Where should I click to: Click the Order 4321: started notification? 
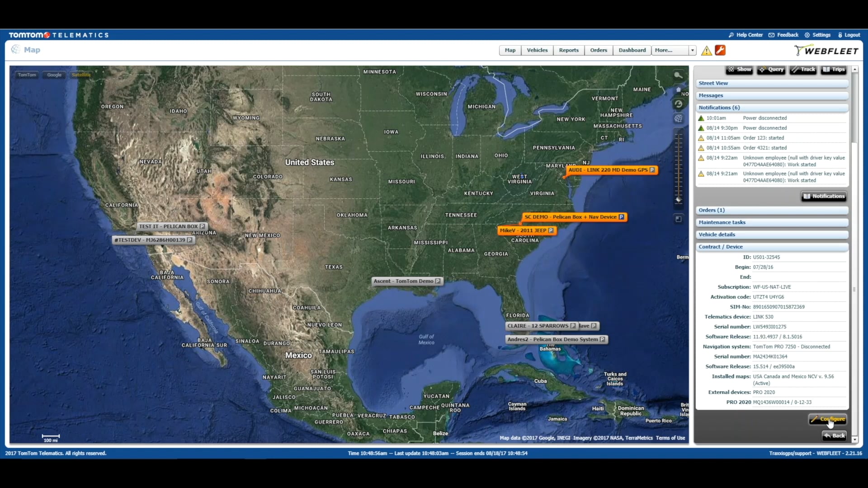[x=772, y=148]
